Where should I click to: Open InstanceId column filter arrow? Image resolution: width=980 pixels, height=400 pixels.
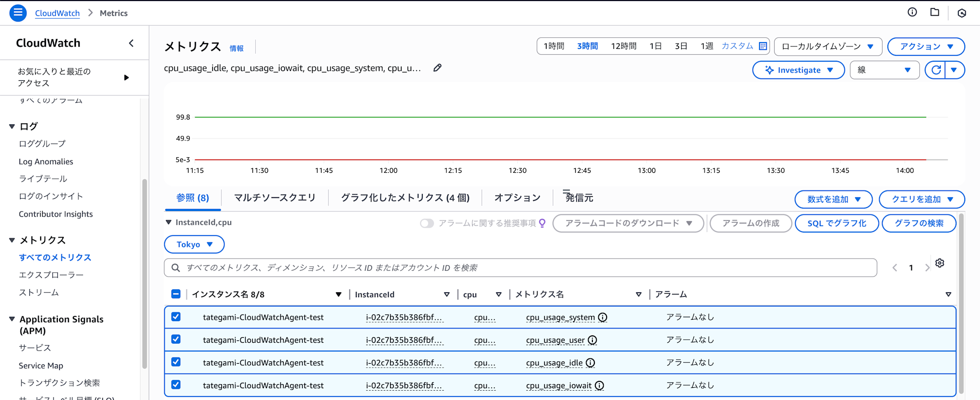coord(446,294)
